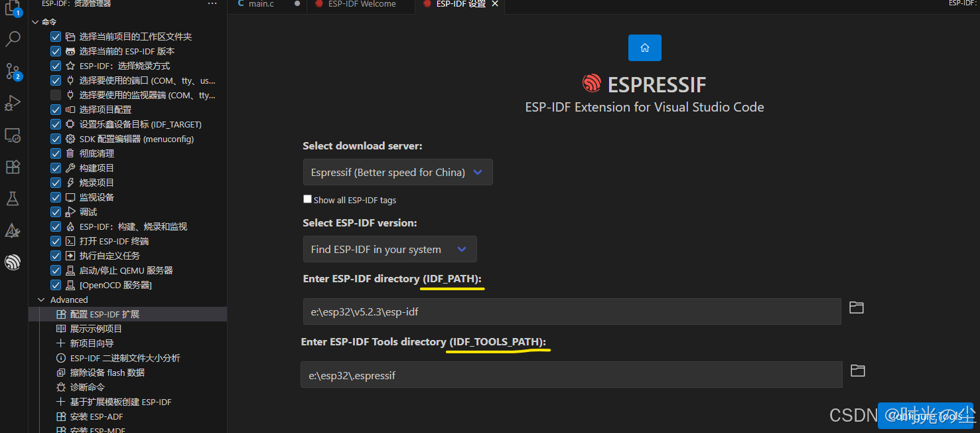Viewport: 980px width, 433px height.
Task: Uncheck 选择当前项目的工作区文件夹 checkbox
Action: [x=56, y=37]
